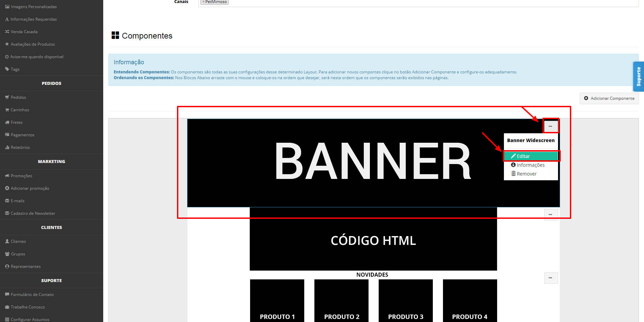
Task: Click the PRODUTO 1 placeholder
Action: [x=277, y=301]
